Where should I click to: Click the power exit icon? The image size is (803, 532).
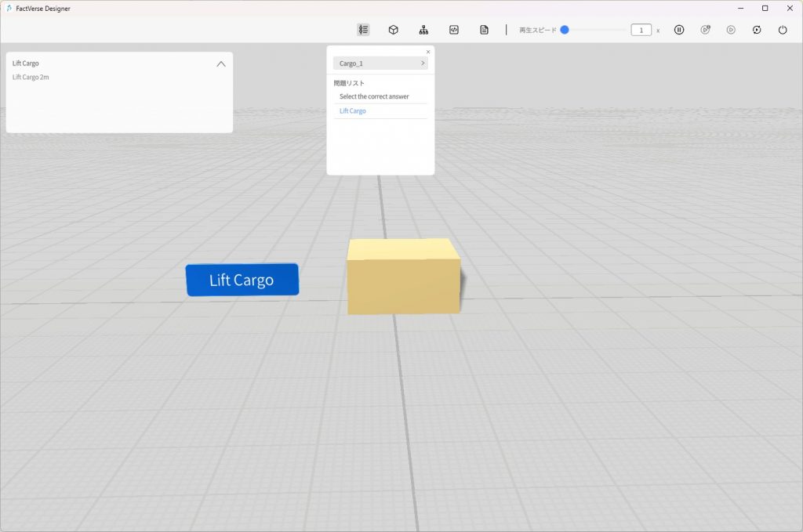click(x=783, y=30)
